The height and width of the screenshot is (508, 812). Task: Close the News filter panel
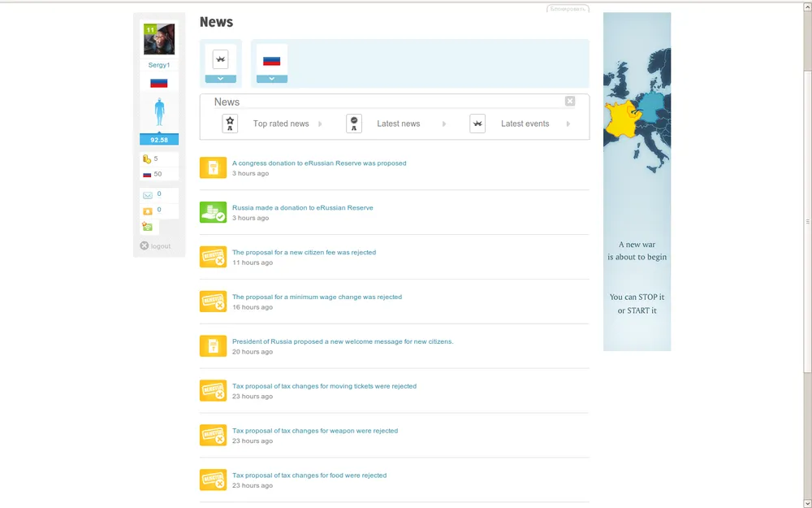(x=570, y=101)
